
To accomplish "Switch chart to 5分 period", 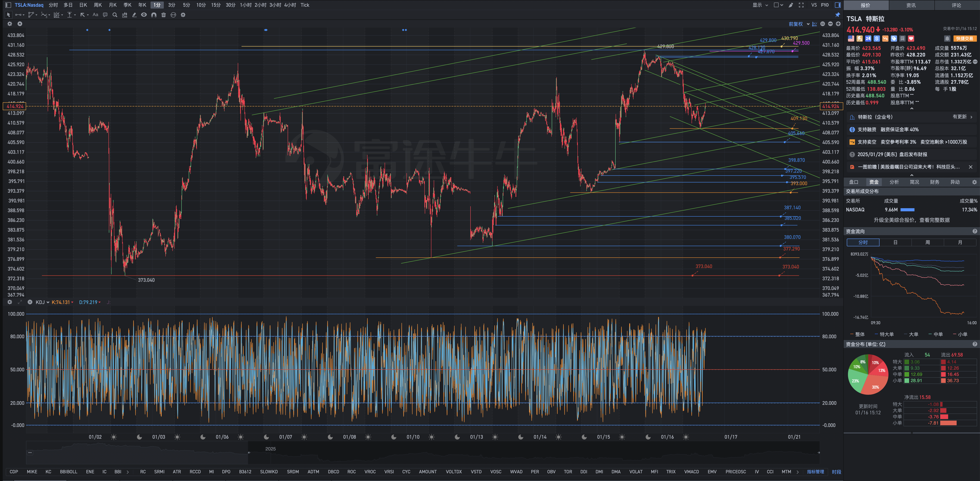I will (186, 5).
